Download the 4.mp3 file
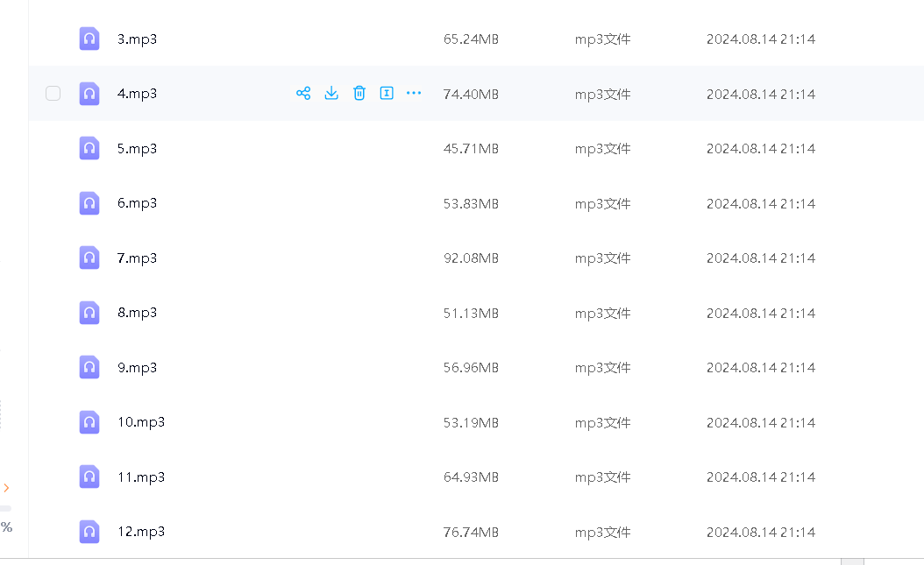The height and width of the screenshot is (565, 924). [x=331, y=93]
